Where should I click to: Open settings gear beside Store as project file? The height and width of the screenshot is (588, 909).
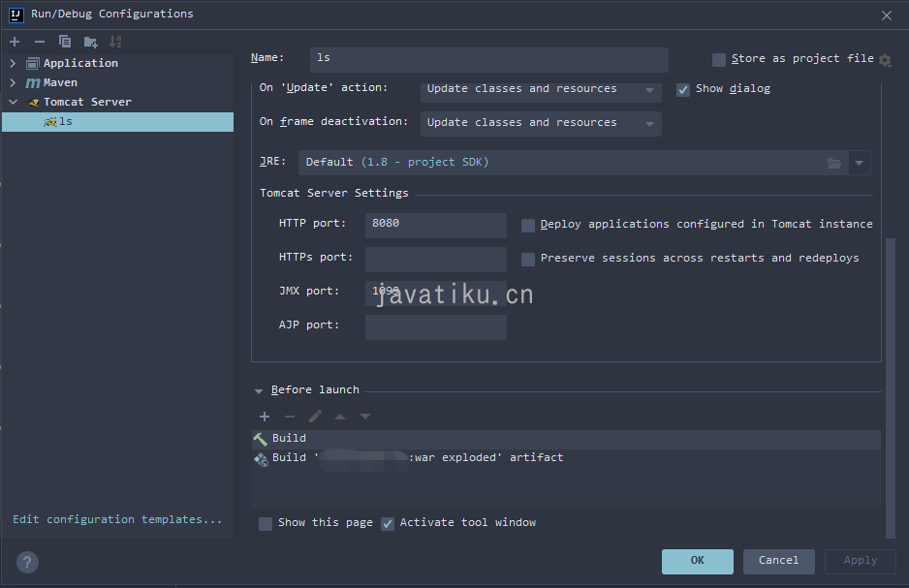(x=885, y=60)
